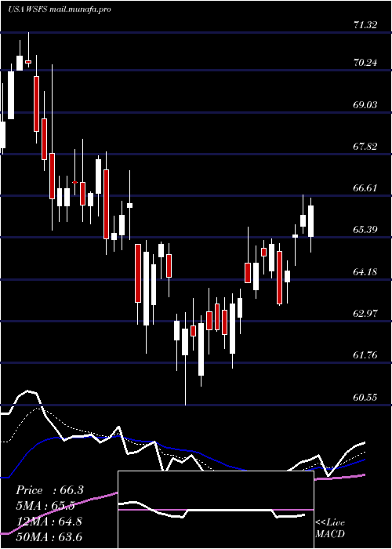Click the 70.24 price axis label
Viewport: 392px width, 549px height.
click(x=365, y=63)
